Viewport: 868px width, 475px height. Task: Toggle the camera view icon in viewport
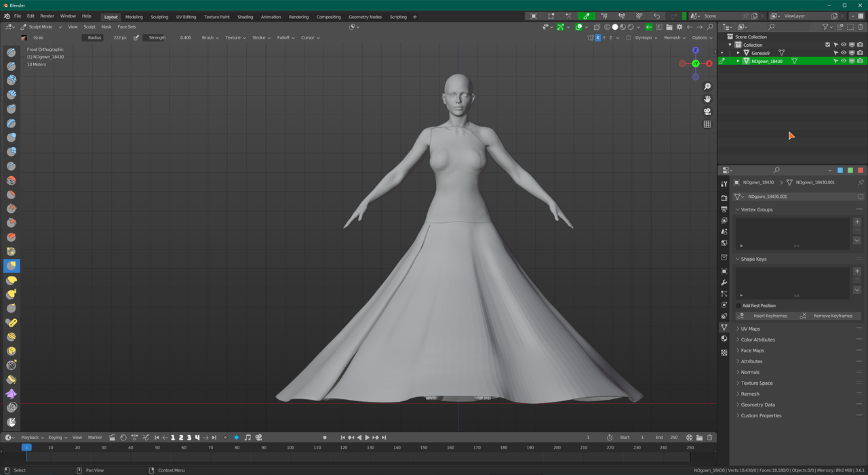point(707,112)
